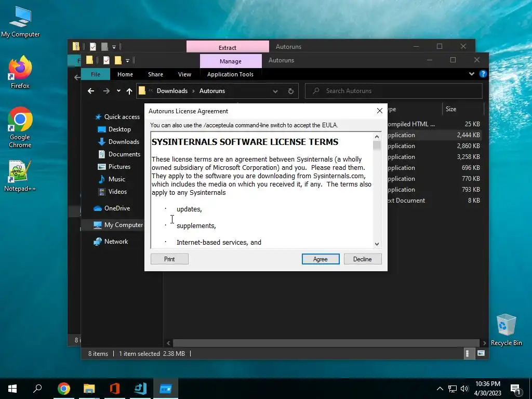
Task: Expand the ribbon chevron
Action: point(472,74)
